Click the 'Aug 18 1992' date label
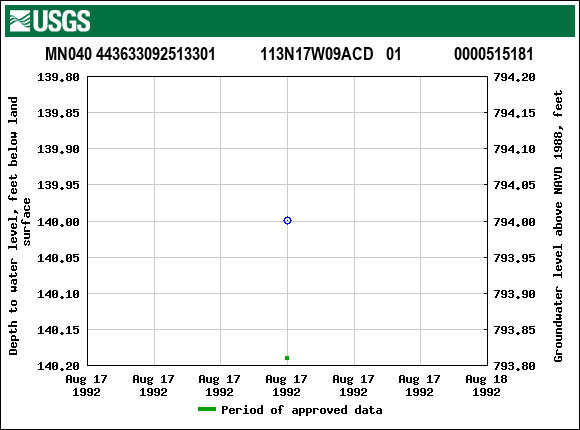This screenshot has height=430, width=580. tap(486, 386)
